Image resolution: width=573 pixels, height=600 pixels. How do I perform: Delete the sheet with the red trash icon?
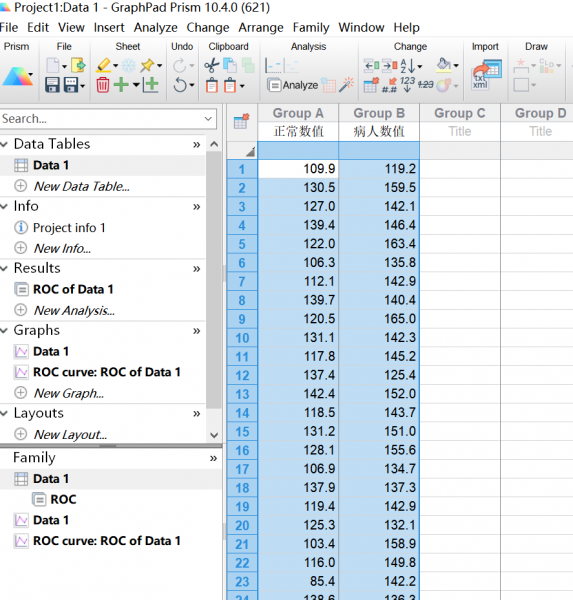click(x=103, y=85)
